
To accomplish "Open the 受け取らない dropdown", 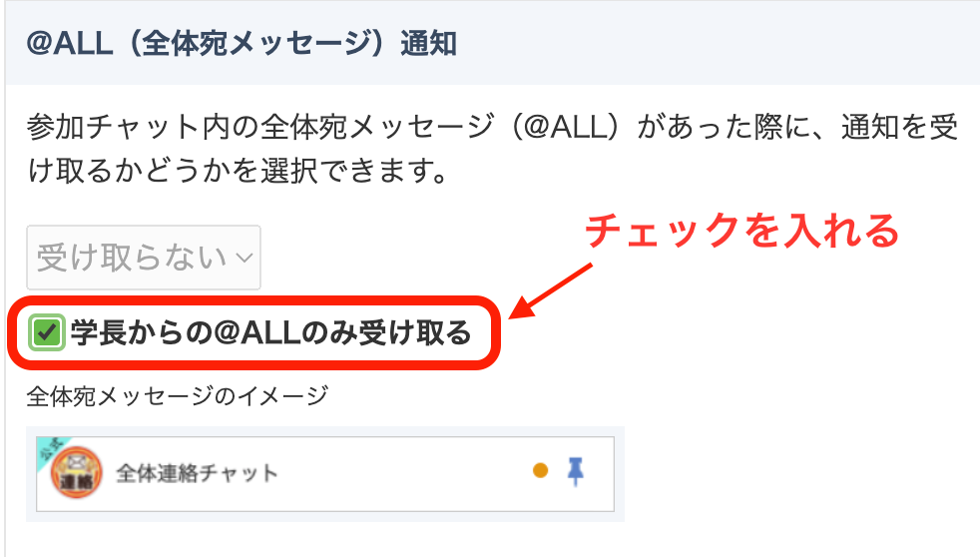I will coord(143,258).
